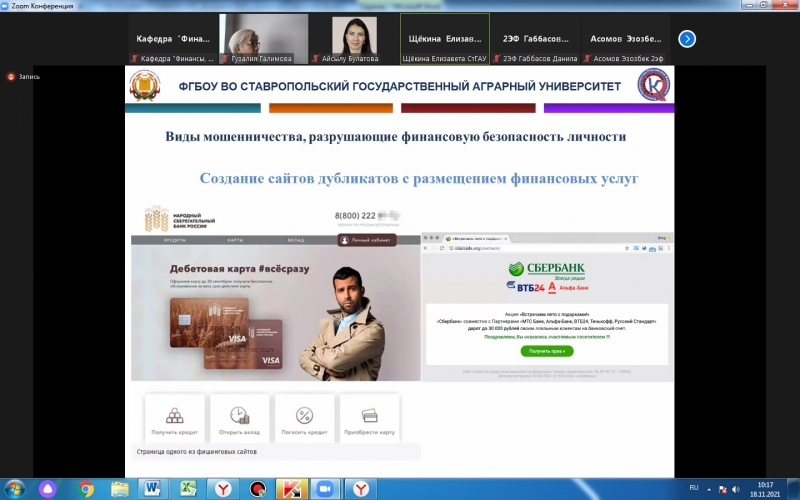The width and height of the screenshot is (800, 500).
Task: Open second Yandex Browser taskbar icon
Action: [x=361, y=489]
